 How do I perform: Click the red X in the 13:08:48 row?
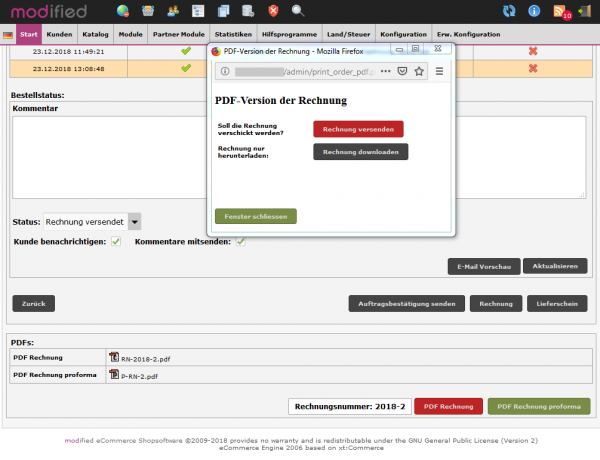pyautogui.click(x=533, y=69)
